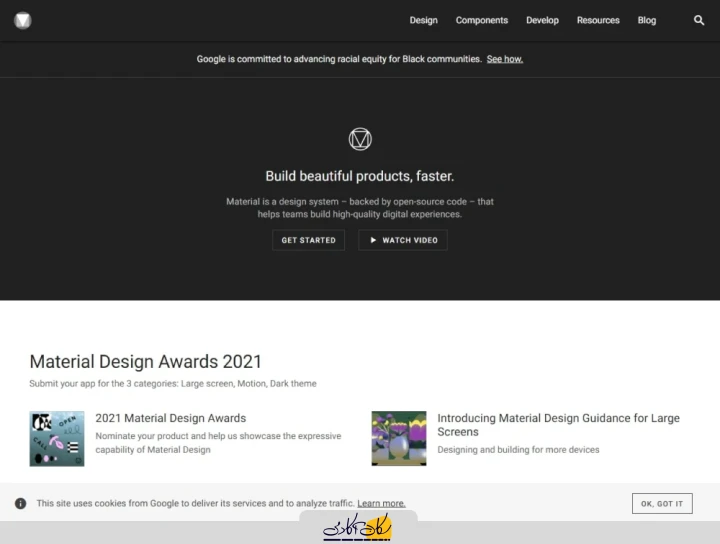Screen dimensions: 720x544
Task: Click the yellow calligraphy logo at bottom
Action: 357,527
